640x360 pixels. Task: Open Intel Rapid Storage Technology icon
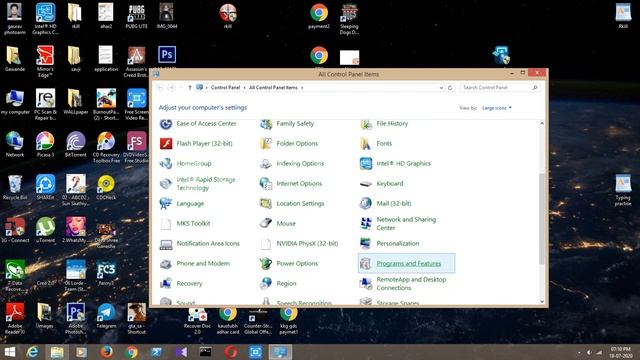(x=166, y=184)
